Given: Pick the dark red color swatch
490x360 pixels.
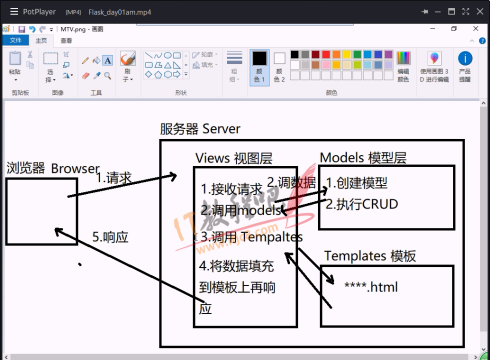Looking at the screenshot, I should pos(316,54).
